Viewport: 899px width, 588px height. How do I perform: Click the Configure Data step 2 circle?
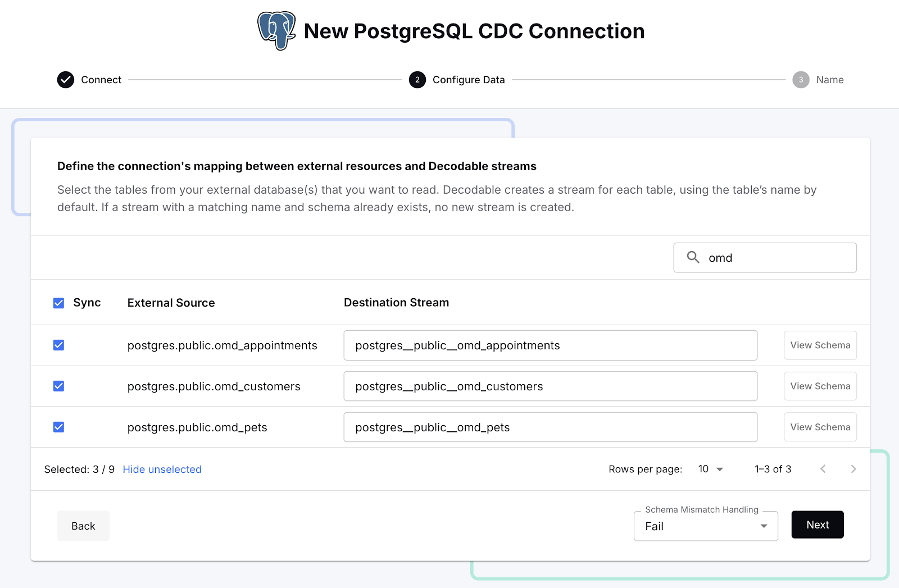(417, 80)
